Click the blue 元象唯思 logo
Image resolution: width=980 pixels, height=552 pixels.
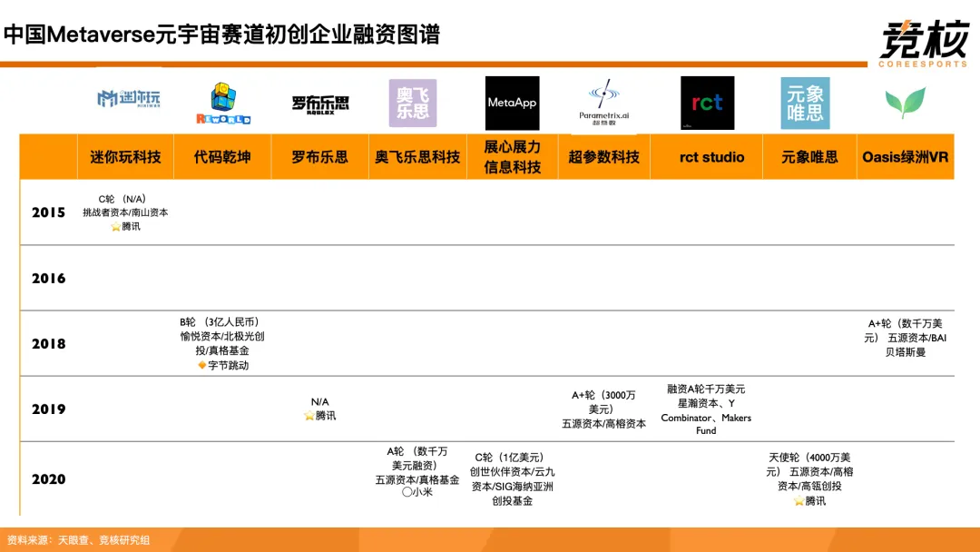coord(805,103)
